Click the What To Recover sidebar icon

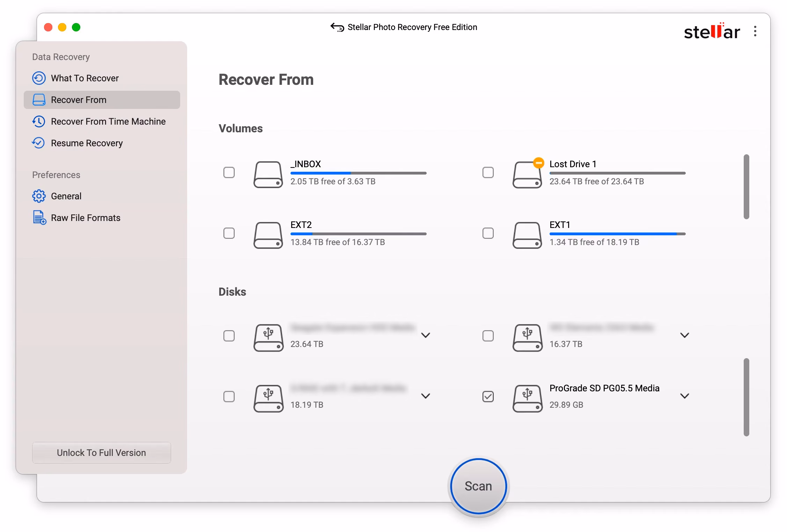point(39,78)
